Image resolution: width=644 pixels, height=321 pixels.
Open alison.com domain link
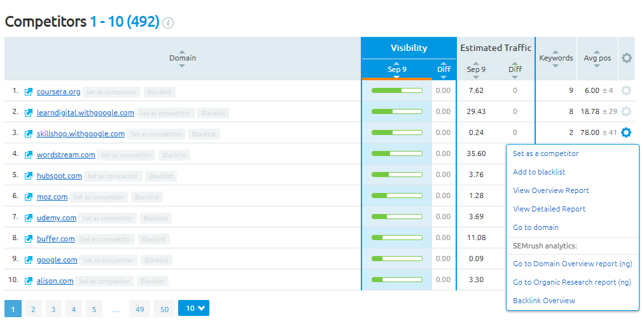(x=55, y=281)
